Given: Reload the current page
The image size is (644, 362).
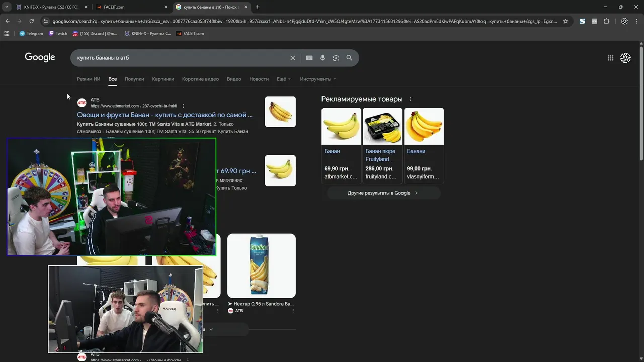Looking at the screenshot, I should (31, 21).
